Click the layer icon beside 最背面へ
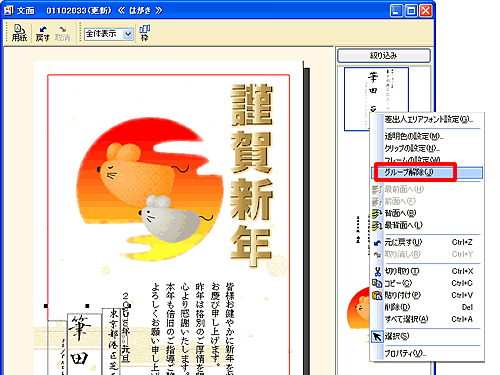This screenshot has height=375, width=500. coord(377,226)
